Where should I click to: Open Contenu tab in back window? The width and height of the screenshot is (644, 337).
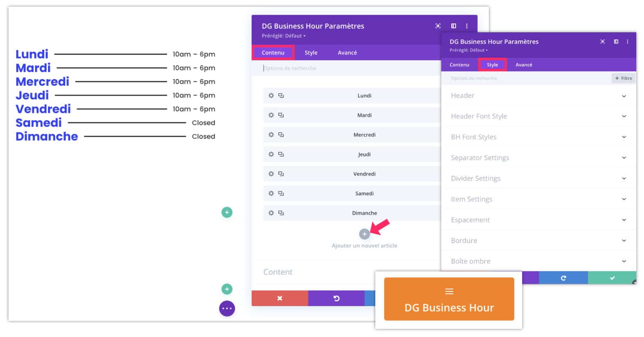pyautogui.click(x=273, y=52)
